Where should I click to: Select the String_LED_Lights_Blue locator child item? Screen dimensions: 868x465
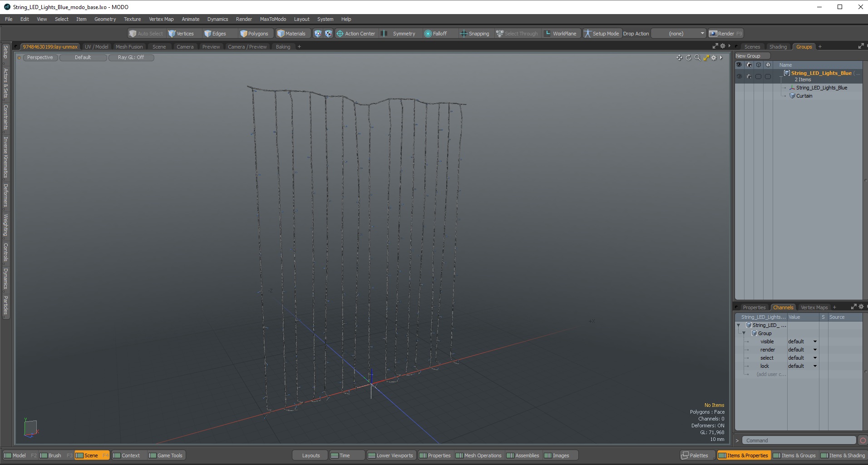coord(821,88)
